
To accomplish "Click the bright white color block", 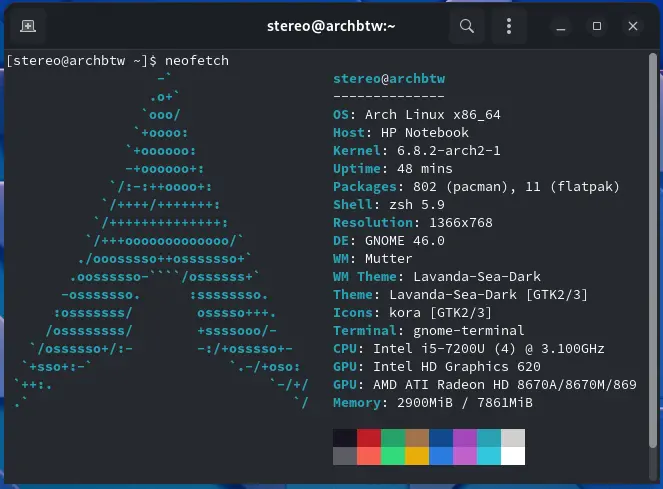I will (x=513, y=456).
